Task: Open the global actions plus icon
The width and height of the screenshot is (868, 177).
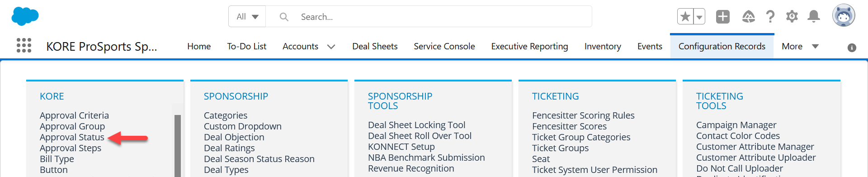Action: 723,17
